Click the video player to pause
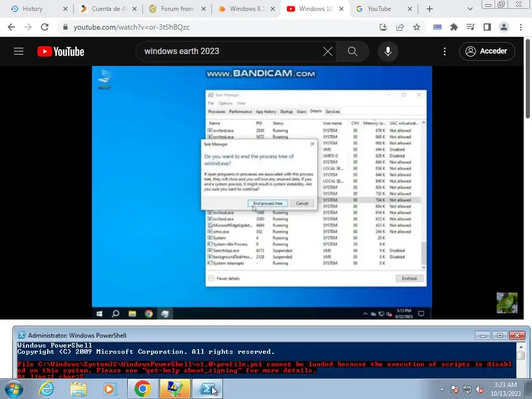 [262, 192]
